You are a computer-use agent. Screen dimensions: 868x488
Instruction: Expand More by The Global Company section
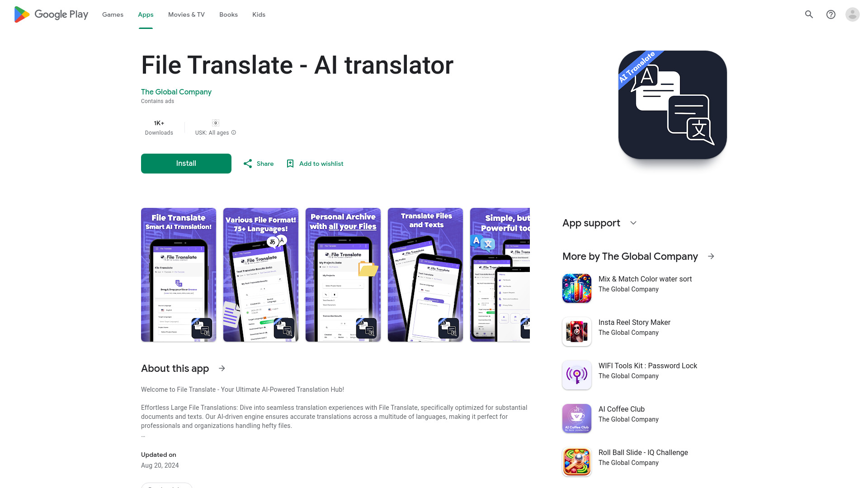[x=711, y=256]
